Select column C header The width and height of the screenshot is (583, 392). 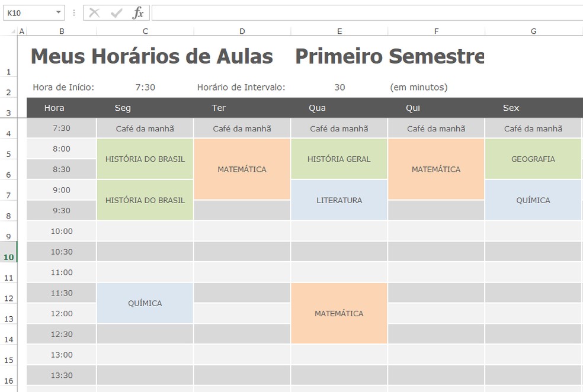click(x=145, y=31)
